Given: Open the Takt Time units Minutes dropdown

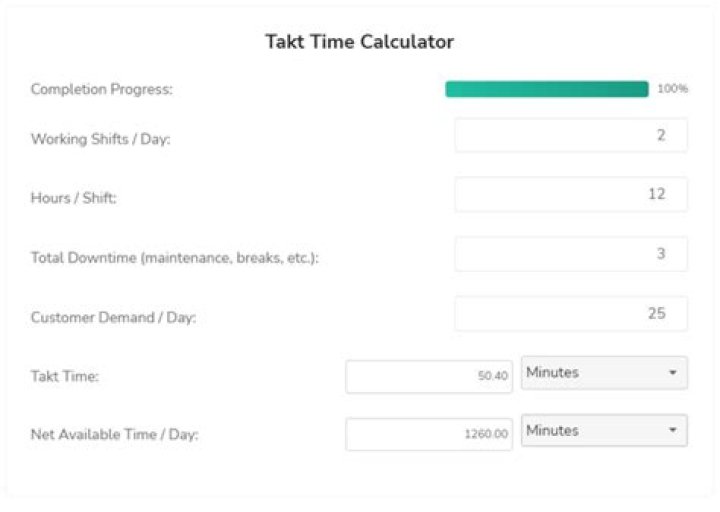Looking at the screenshot, I should [603, 373].
